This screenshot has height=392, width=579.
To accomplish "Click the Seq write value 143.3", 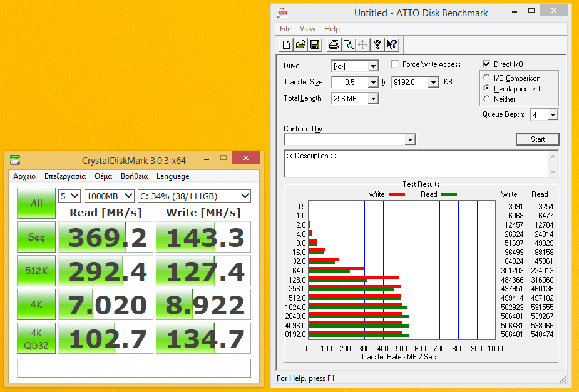I will coord(203,237).
